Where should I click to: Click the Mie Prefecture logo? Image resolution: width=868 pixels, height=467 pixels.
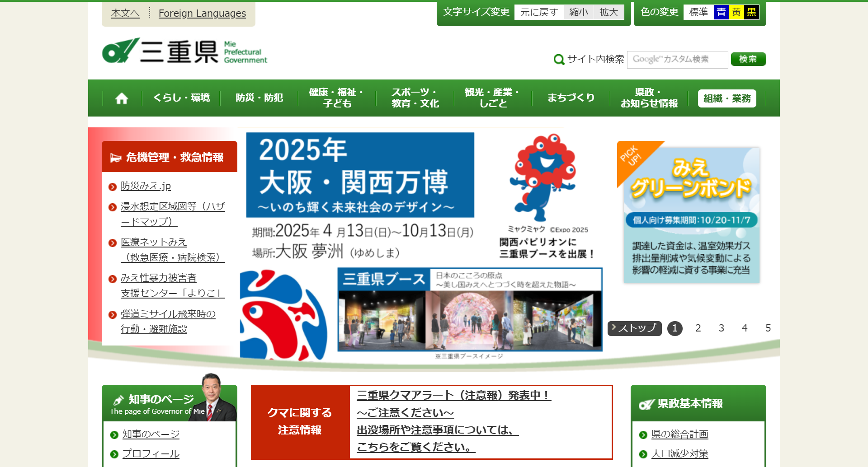(x=184, y=51)
